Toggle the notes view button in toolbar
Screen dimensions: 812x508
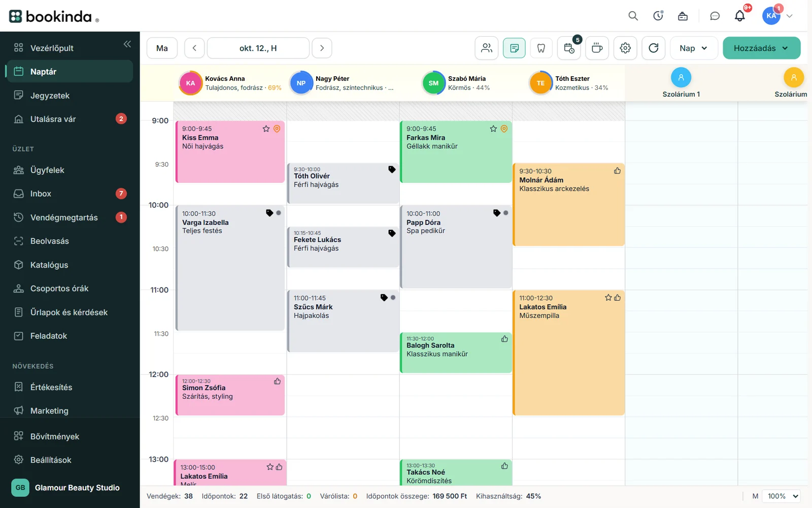coord(514,48)
